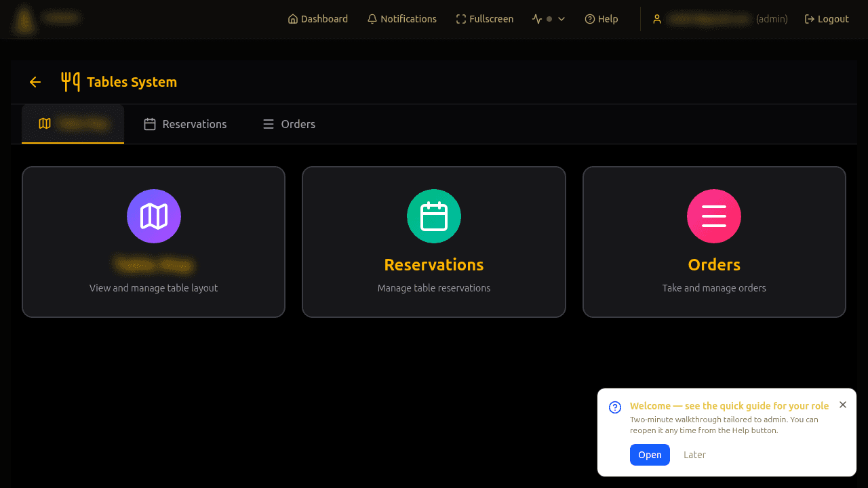Click the activity pulse icon

coord(537,19)
